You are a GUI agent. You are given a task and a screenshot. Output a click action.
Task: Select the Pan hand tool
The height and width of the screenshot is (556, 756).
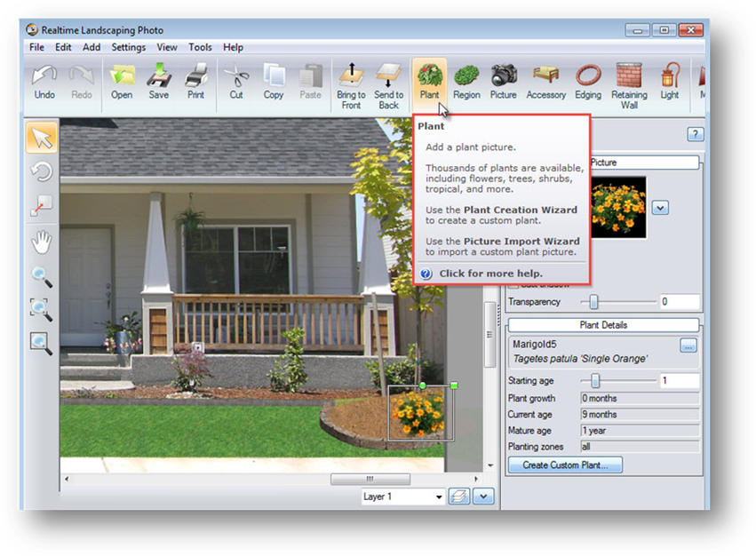(x=42, y=241)
